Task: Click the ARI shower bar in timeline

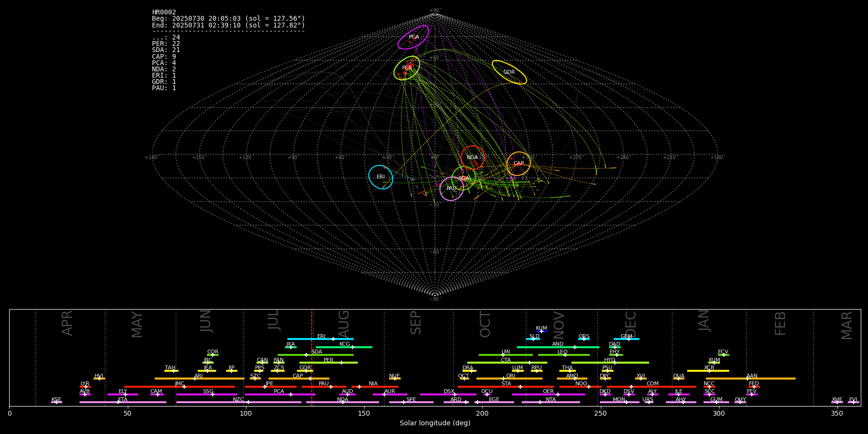Action: coord(200,379)
